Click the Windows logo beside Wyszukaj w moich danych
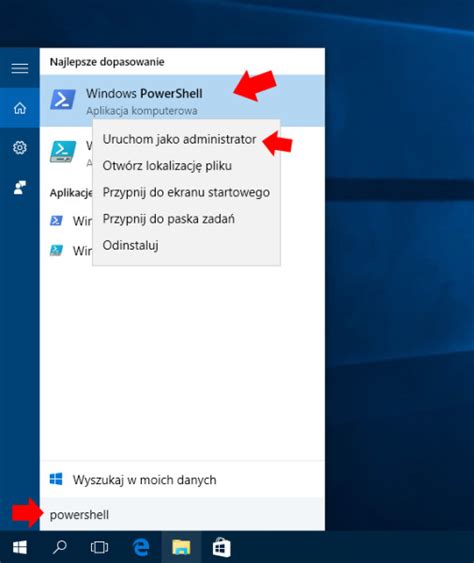This screenshot has height=563, width=474. (56, 479)
